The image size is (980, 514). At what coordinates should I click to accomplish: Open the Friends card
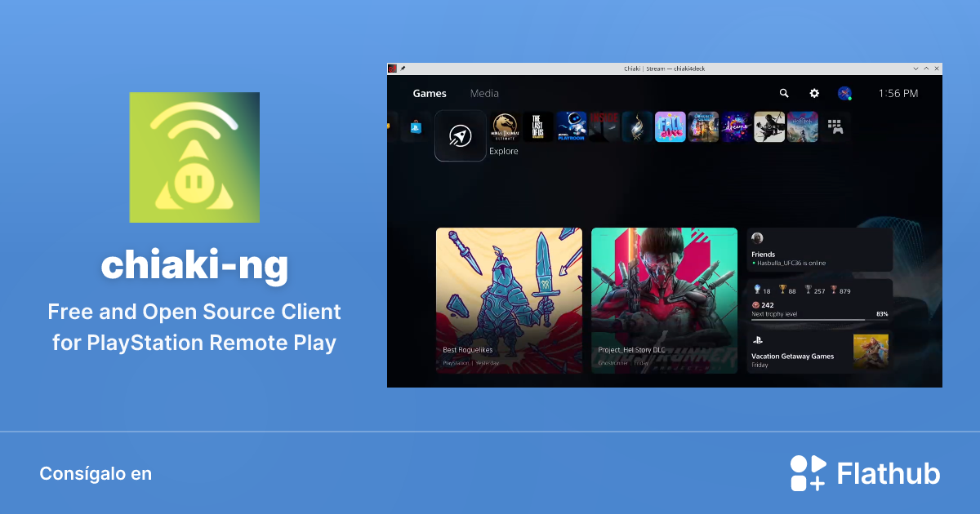817,250
